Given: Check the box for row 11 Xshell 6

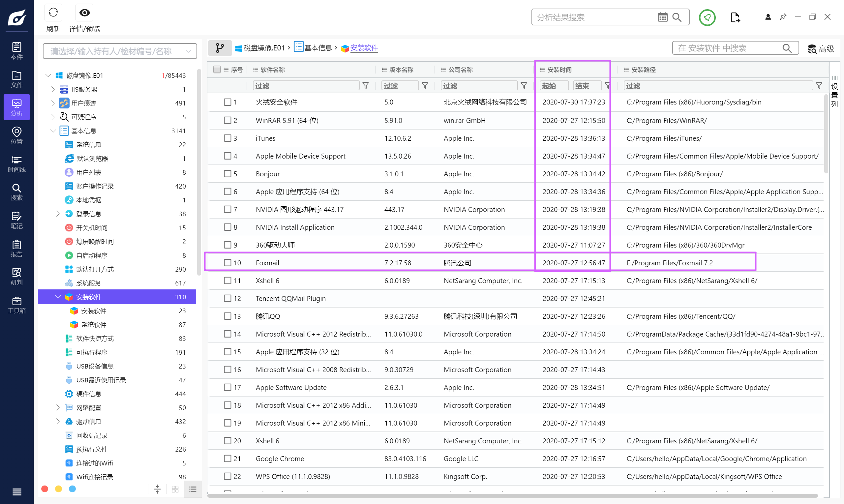Looking at the screenshot, I should (227, 281).
